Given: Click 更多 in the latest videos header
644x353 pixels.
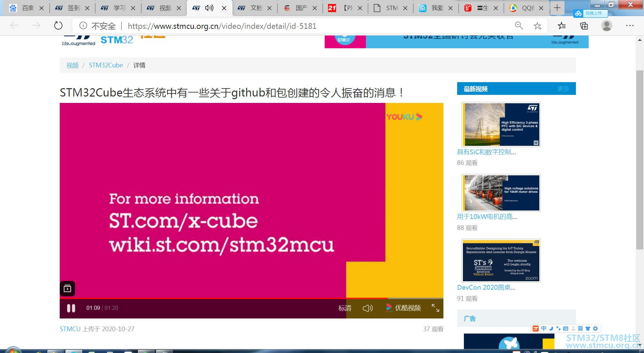Looking at the screenshot, I should click(563, 89).
